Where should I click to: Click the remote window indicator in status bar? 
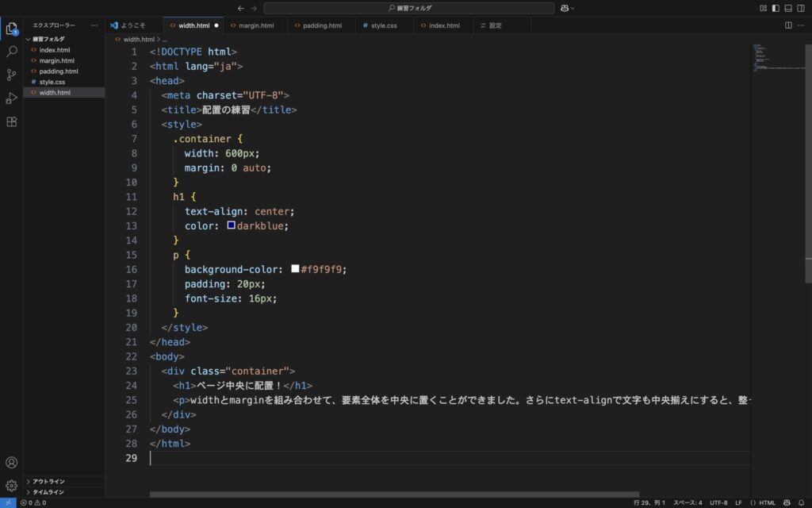pos(8,502)
